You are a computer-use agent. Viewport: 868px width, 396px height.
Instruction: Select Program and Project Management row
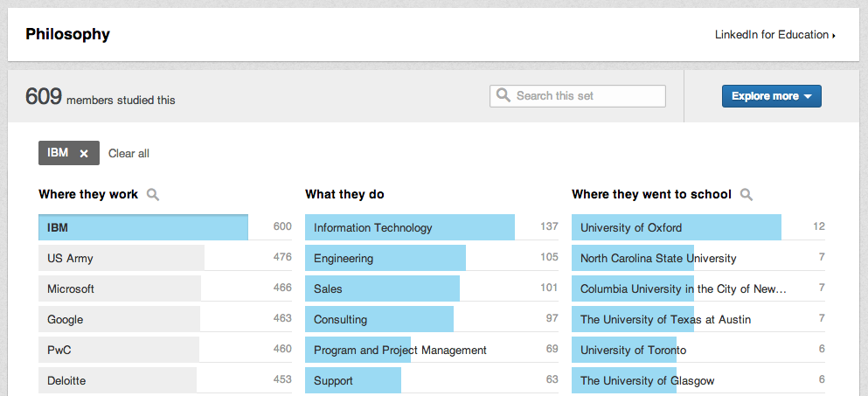point(400,350)
